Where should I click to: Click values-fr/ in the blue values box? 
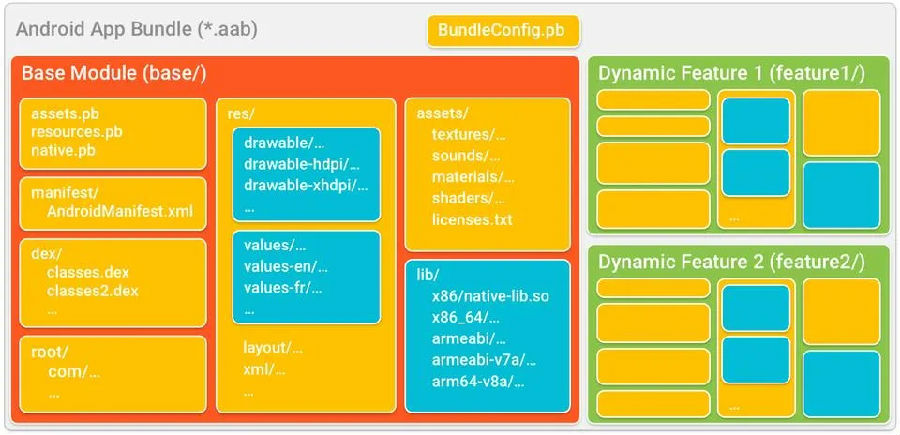pyautogui.click(x=283, y=288)
